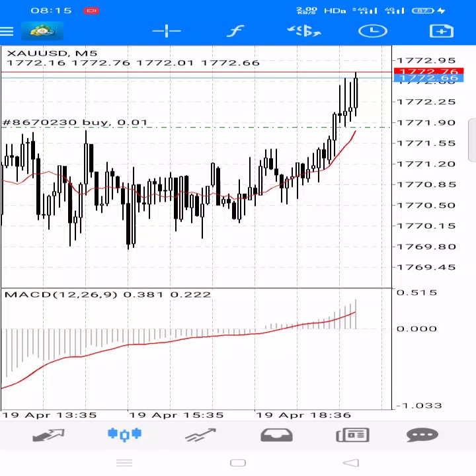Open the indicators list (f icon)
Screen dimensions: 476x476
(x=235, y=31)
